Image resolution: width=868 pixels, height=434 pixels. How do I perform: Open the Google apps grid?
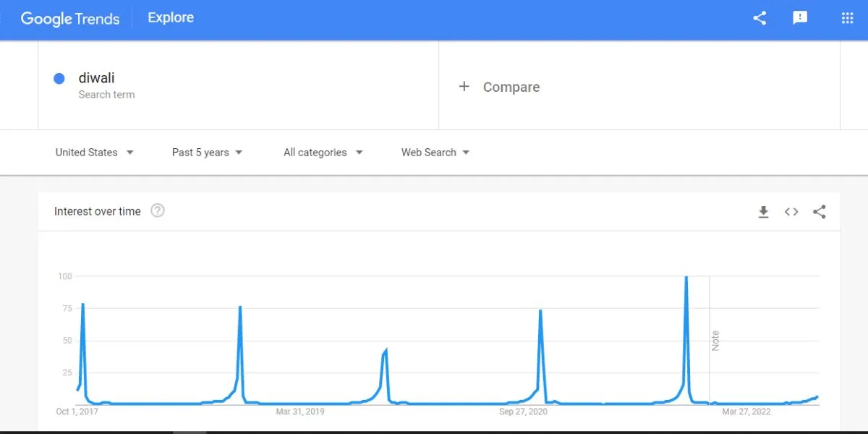click(848, 18)
